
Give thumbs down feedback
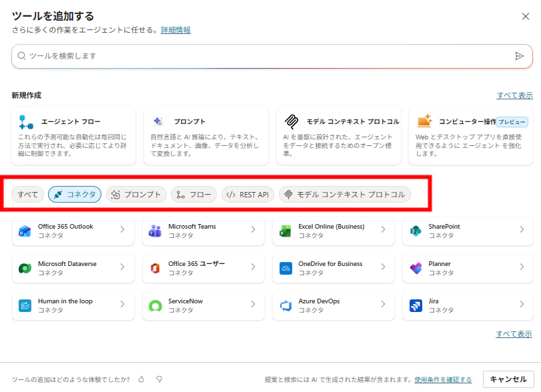[x=159, y=379]
